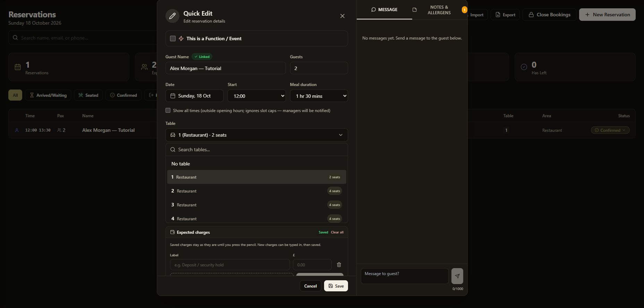Select table 2 Restaurant option

coord(257,191)
